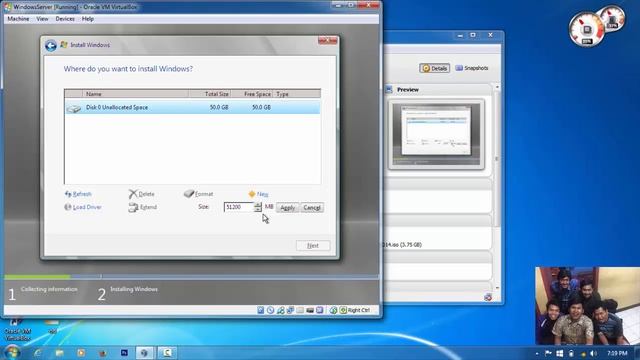Open the Machine menu
Screen dimensions: 640x360
[18, 19]
